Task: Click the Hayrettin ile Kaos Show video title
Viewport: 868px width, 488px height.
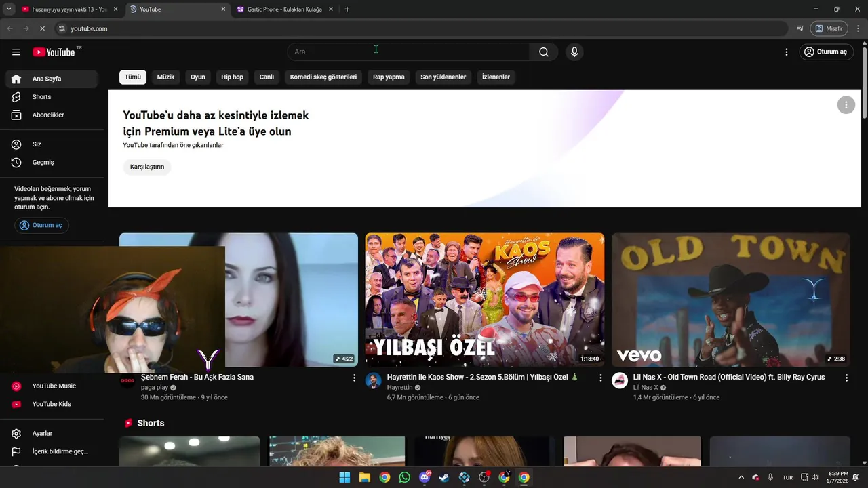Action: 482,377
